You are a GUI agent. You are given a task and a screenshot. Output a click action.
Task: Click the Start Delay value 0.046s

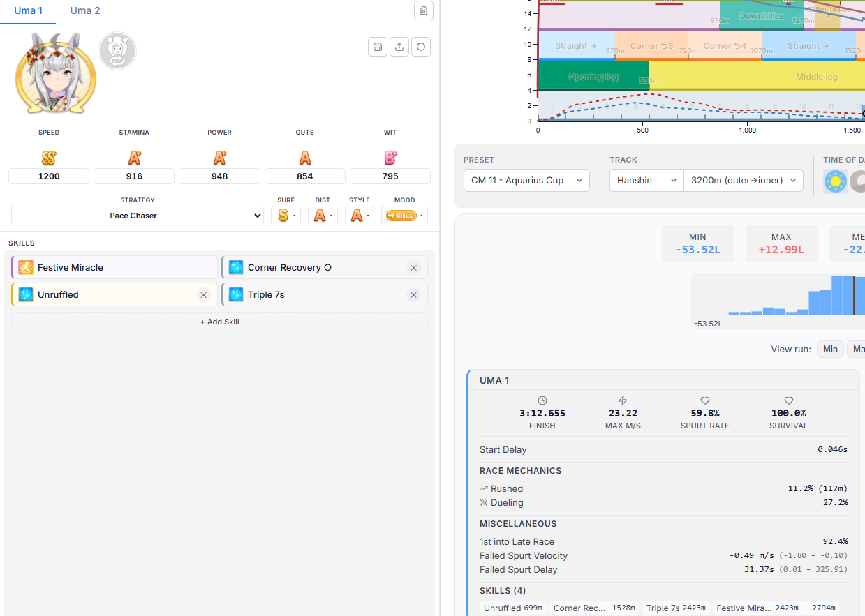[x=832, y=450]
